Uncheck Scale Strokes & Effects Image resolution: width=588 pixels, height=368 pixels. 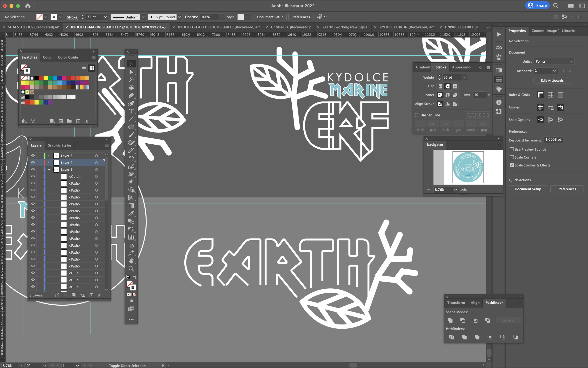click(x=512, y=165)
